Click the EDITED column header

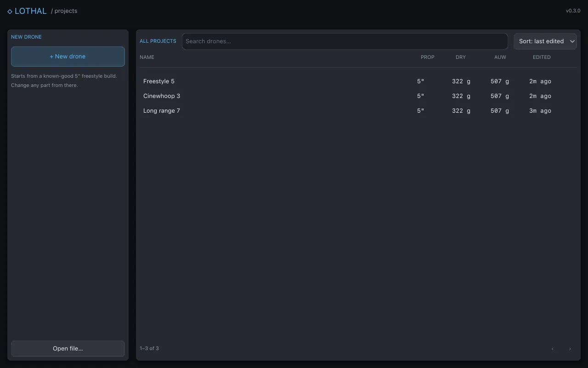point(542,57)
